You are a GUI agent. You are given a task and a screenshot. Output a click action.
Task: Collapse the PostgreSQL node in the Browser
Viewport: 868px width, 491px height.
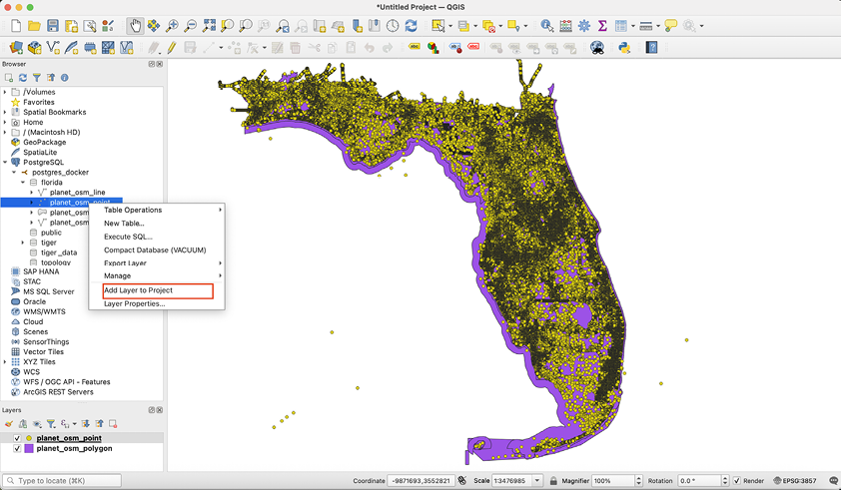click(6, 163)
